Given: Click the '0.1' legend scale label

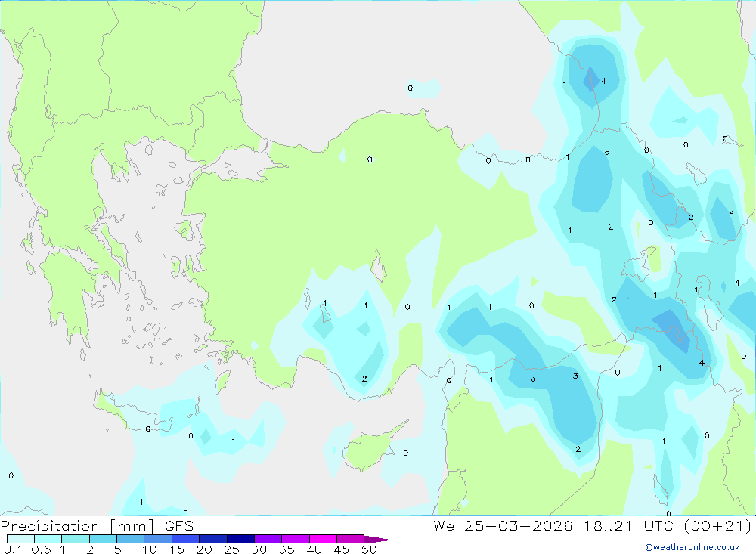Looking at the screenshot, I should (13, 549).
